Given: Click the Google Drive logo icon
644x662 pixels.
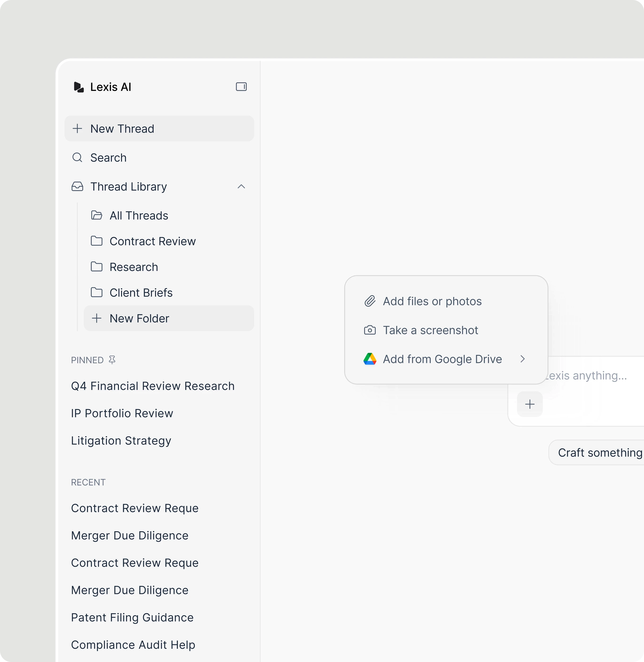Looking at the screenshot, I should click(370, 359).
